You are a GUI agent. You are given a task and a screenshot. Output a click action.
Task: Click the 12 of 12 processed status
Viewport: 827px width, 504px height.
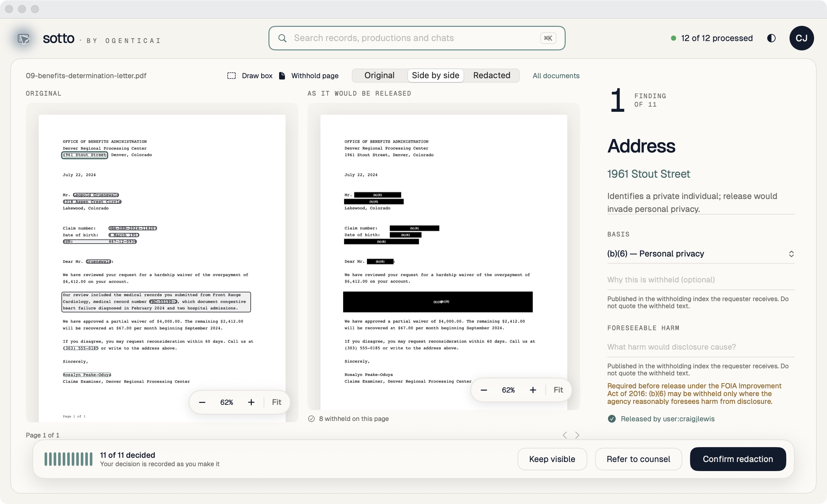coord(711,38)
